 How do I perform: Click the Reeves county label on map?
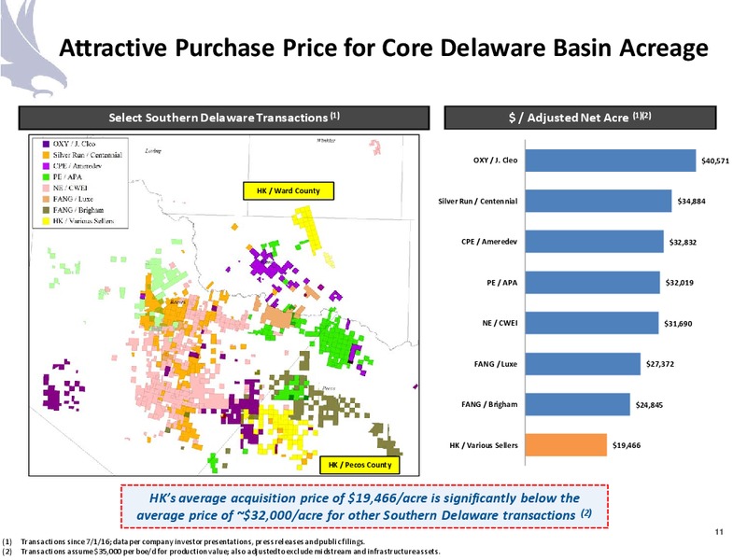point(176,301)
